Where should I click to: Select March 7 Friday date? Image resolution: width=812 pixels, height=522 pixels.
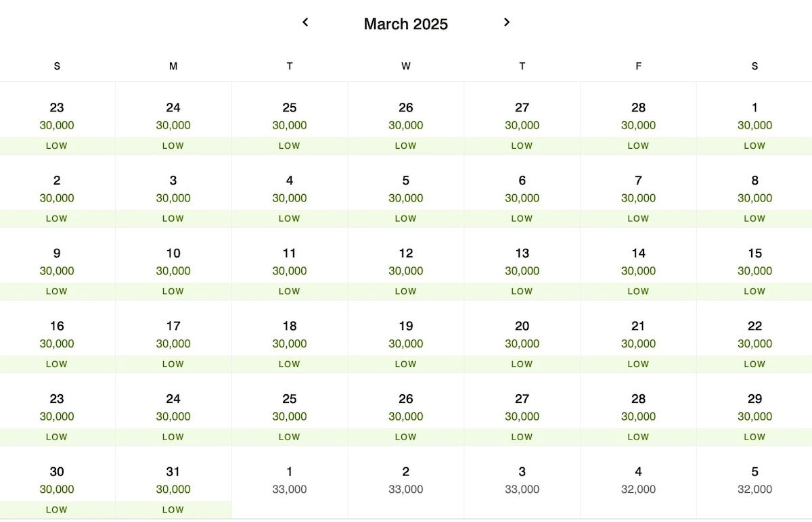click(x=638, y=191)
